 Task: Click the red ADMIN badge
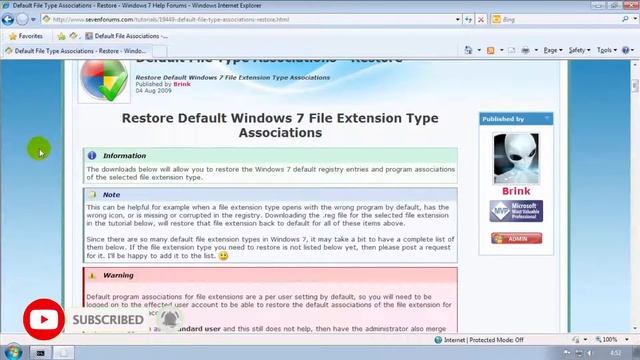click(x=516, y=238)
